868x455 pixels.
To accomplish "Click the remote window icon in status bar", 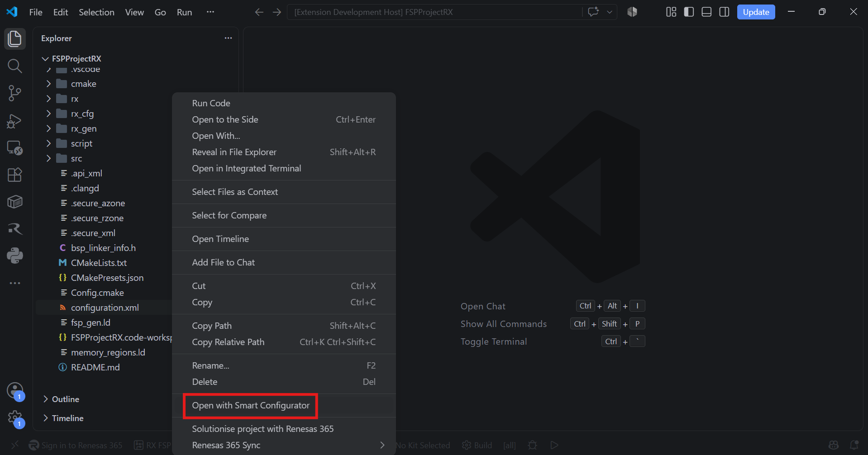I will pyautogui.click(x=14, y=445).
